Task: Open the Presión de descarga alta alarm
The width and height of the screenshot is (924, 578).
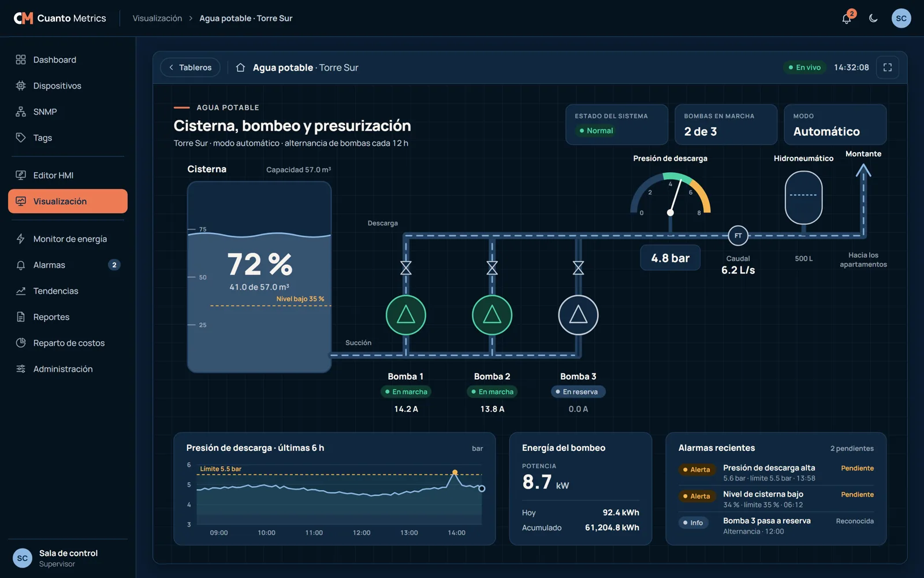Action: click(x=776, y=473)
